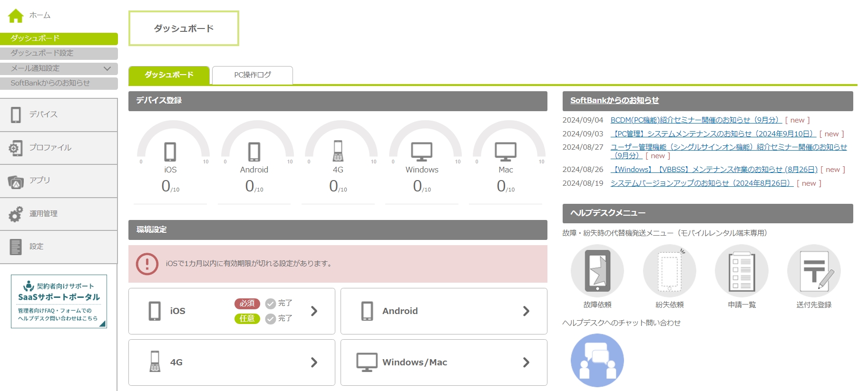Expand the メール通知設定 menu
Image resolution: width=868 pixels, height=391 pixels.
[107, 68]
